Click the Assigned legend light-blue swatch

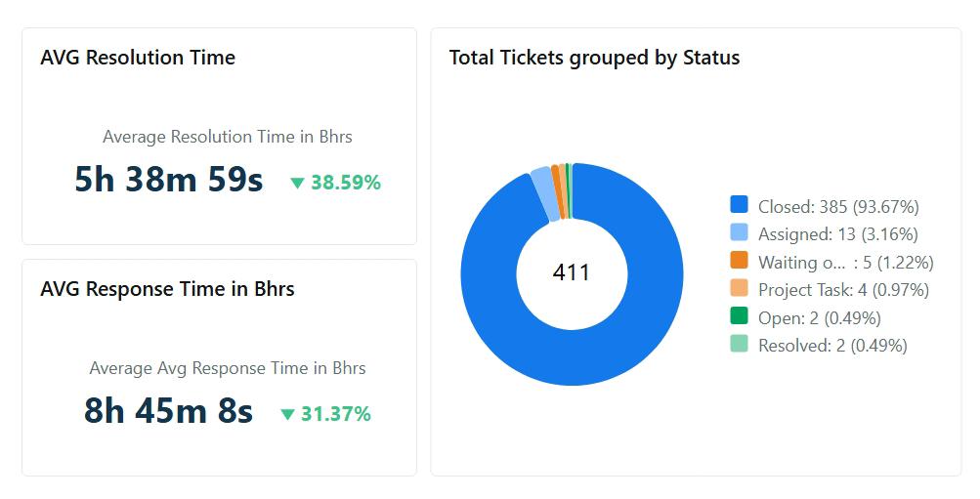tap(739, 233)
